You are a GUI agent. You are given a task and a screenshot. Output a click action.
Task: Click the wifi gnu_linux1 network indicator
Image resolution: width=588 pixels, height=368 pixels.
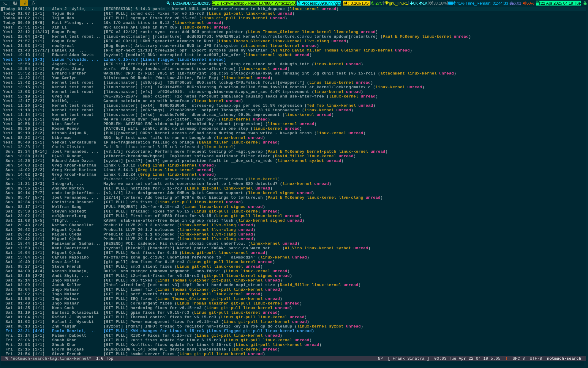click(396, 3)
